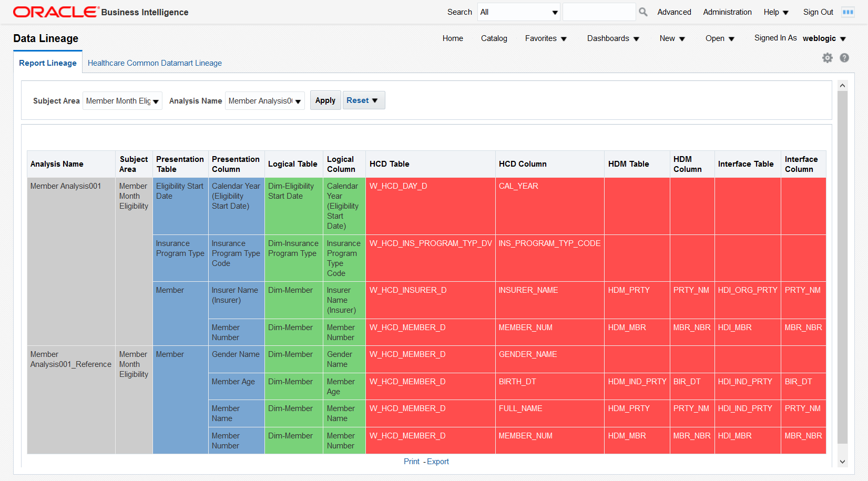Open the Administration page

[727, 12]
